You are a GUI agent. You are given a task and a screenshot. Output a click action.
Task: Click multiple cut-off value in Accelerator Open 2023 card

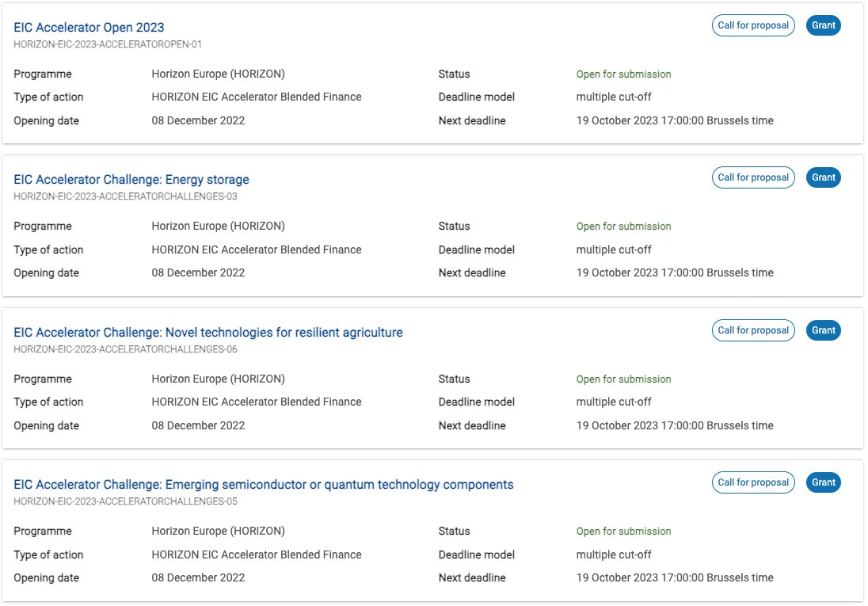click(613, 97)
